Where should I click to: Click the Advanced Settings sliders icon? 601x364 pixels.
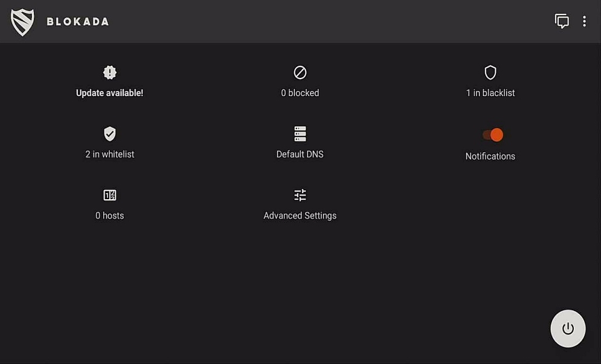[300, 195]
